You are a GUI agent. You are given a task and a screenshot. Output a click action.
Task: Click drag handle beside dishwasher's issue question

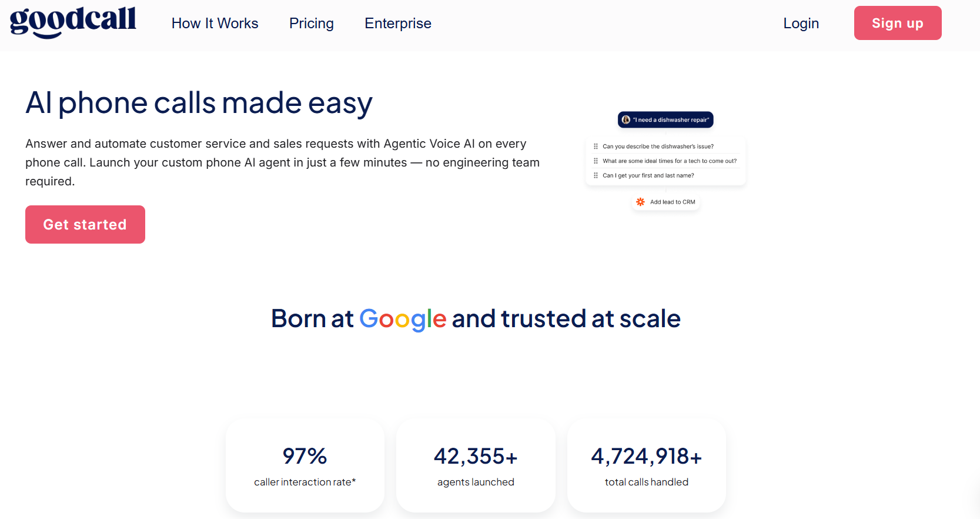click(596, 147)
